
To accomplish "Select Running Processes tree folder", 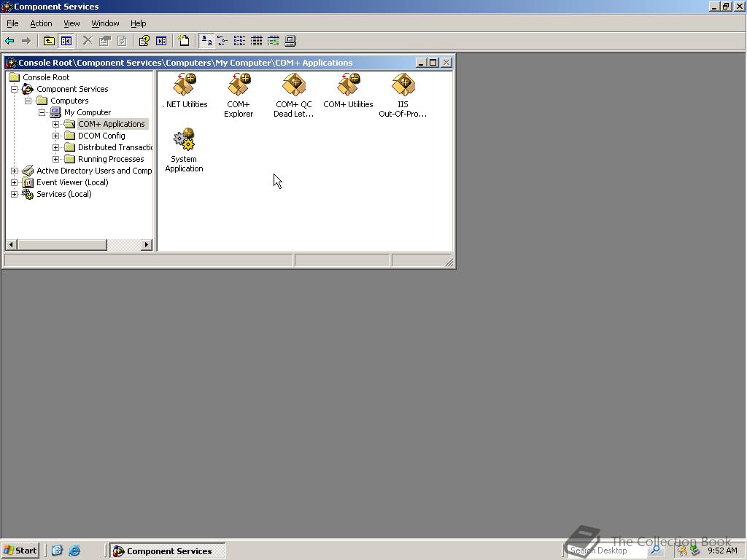I will coord(111,159).
